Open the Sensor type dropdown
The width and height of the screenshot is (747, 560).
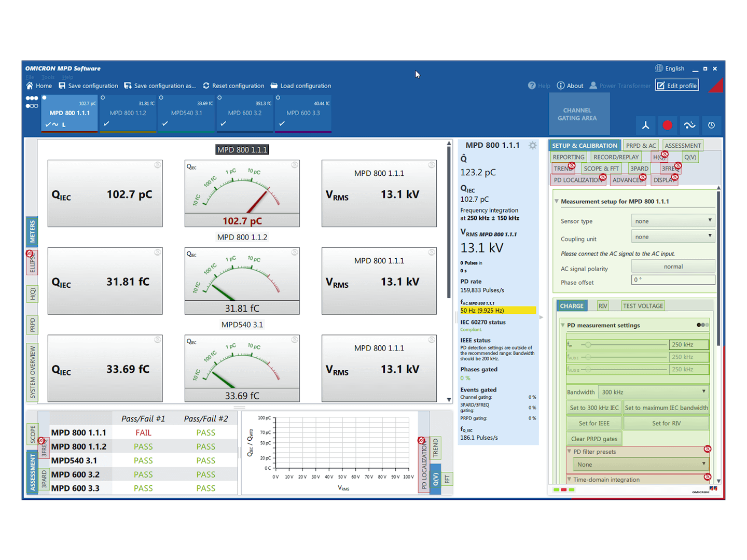tap(673, 220)
